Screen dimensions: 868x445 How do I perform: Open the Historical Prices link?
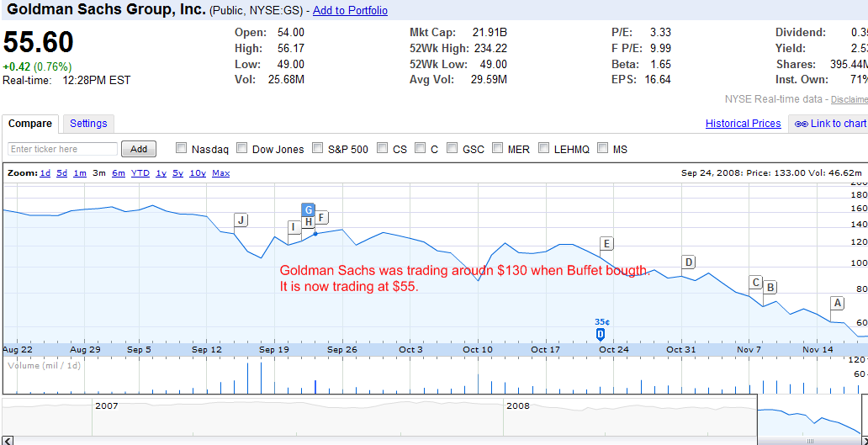tap(743, 124)
